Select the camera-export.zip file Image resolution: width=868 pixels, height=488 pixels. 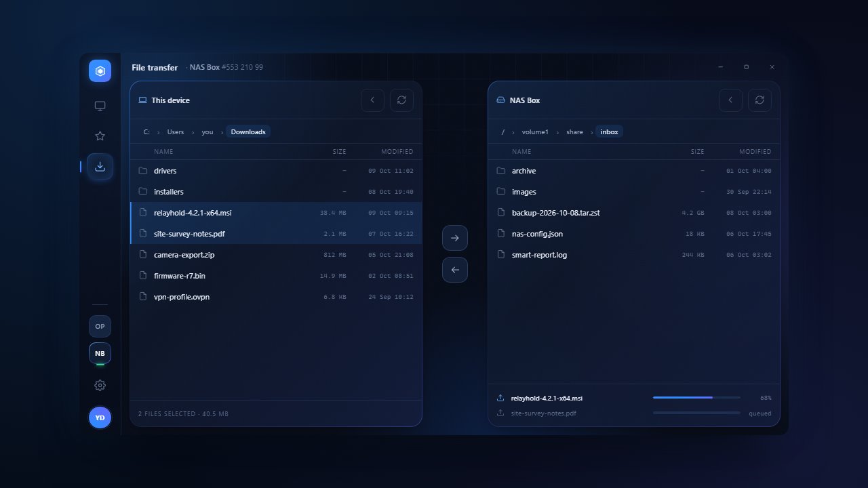point(275,255)
